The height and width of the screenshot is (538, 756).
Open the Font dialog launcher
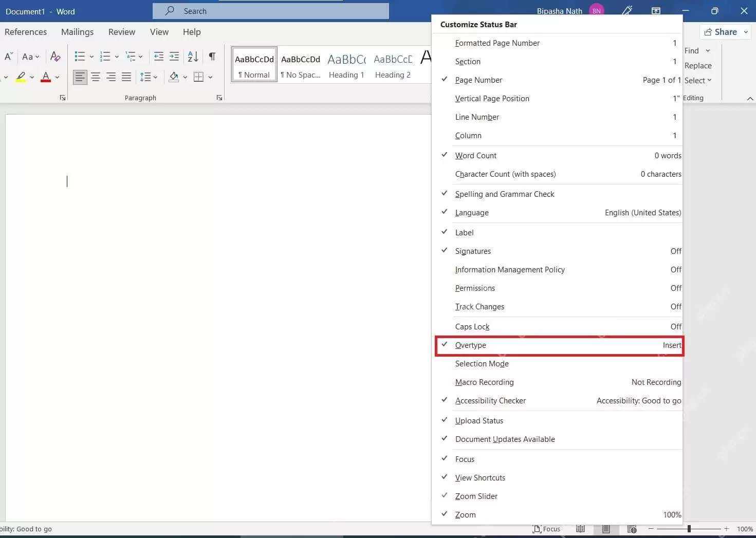point(63,98)
